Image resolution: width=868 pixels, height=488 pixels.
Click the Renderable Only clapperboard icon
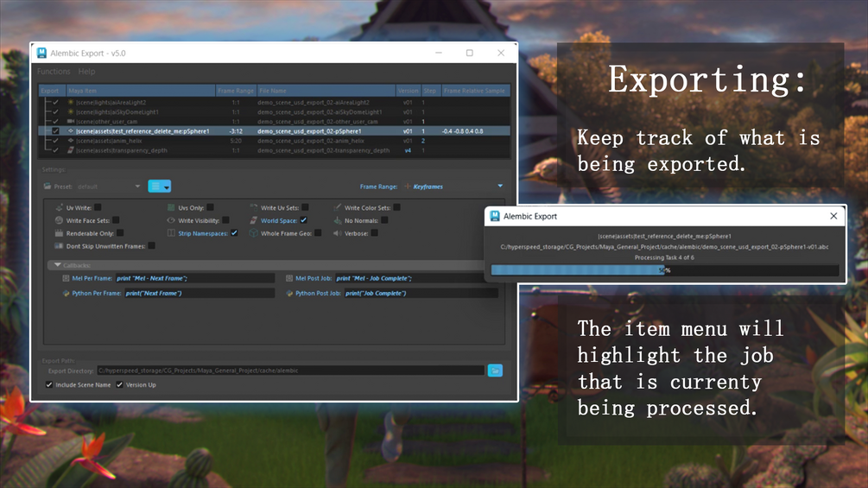tap(60, 233)
